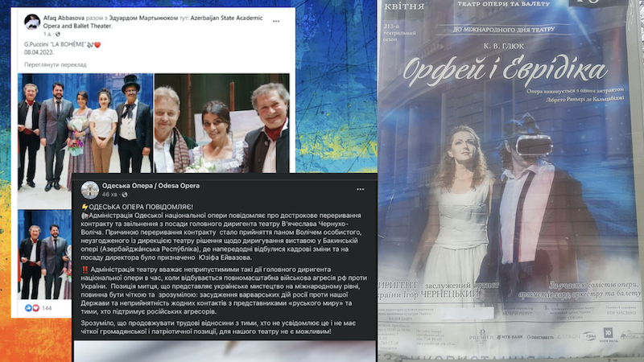
Task: Click the lightning emoji before the headline
Action: pos(85,207)
